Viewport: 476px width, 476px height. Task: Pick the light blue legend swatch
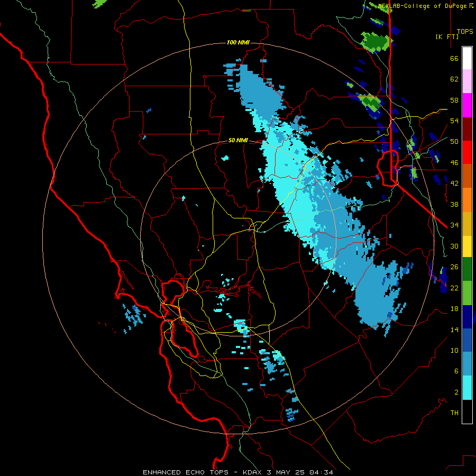point(467,364)
